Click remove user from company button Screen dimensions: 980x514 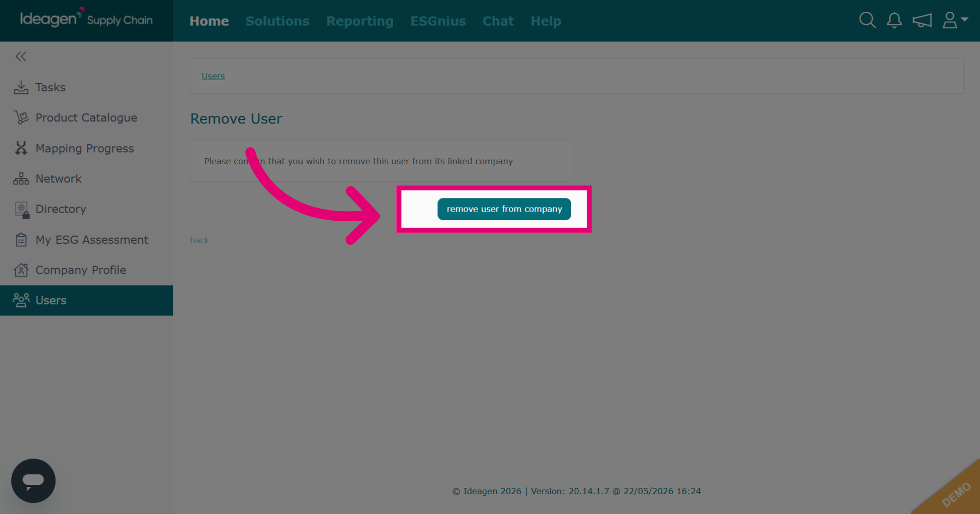504,209
